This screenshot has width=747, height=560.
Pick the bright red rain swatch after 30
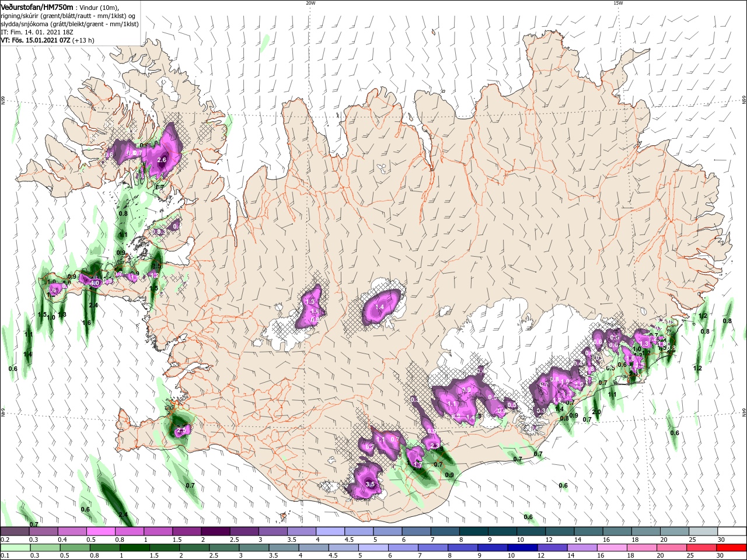732,548
